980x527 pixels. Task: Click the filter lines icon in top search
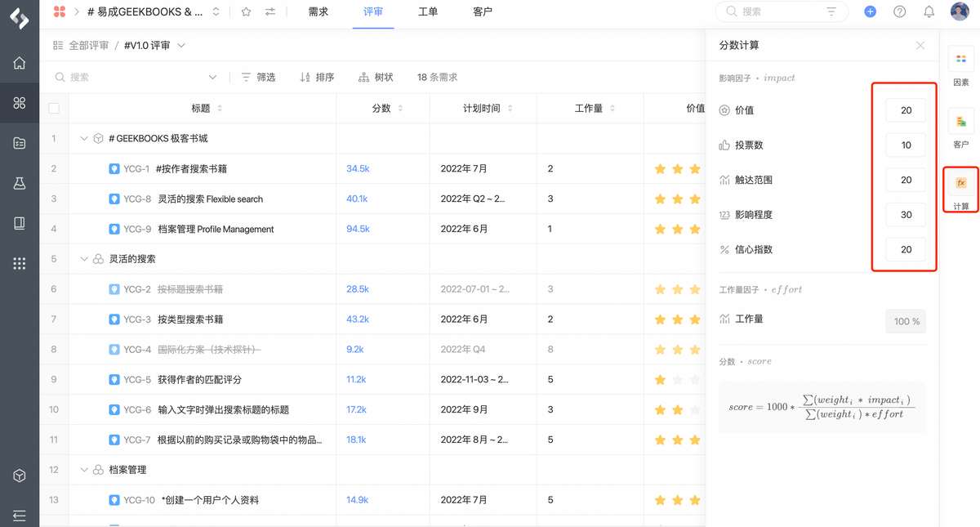(831, 11)
